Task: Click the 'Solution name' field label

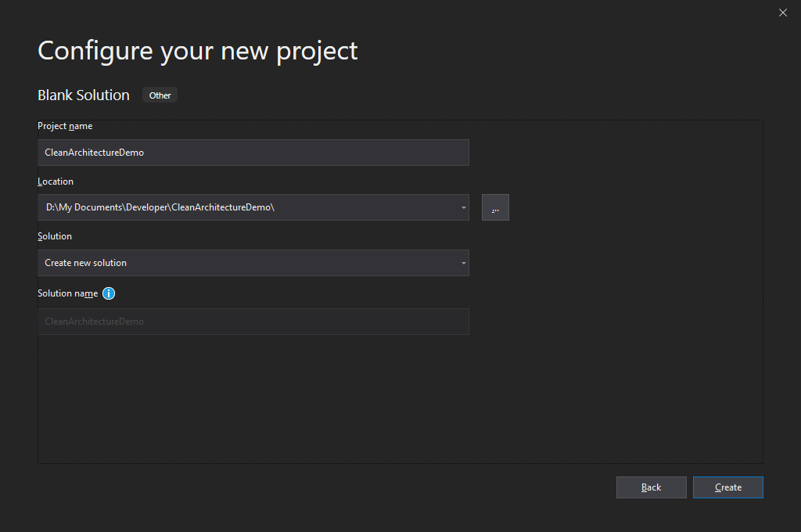Action: [68, 293]
